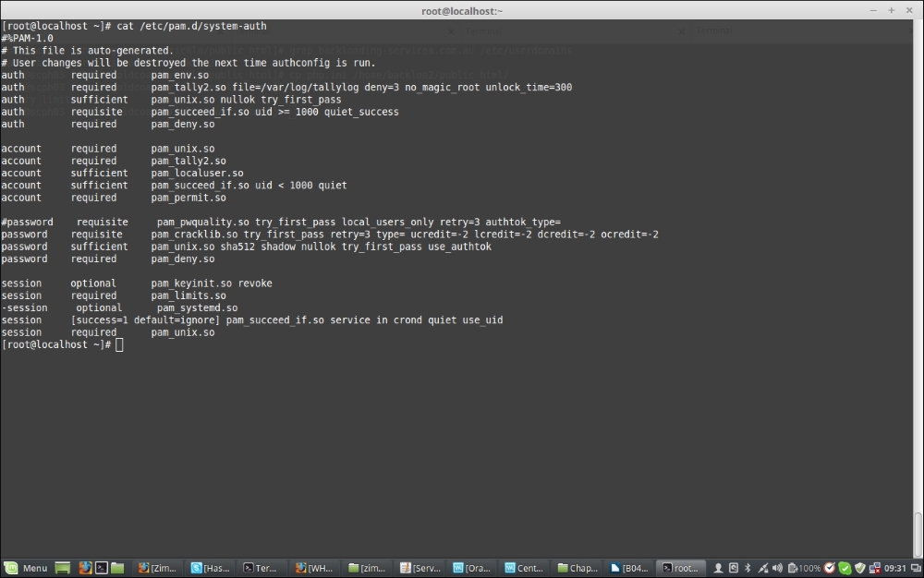
Task: Switch to the [Serv... text editor taskbar window
Action: (420, 568)
